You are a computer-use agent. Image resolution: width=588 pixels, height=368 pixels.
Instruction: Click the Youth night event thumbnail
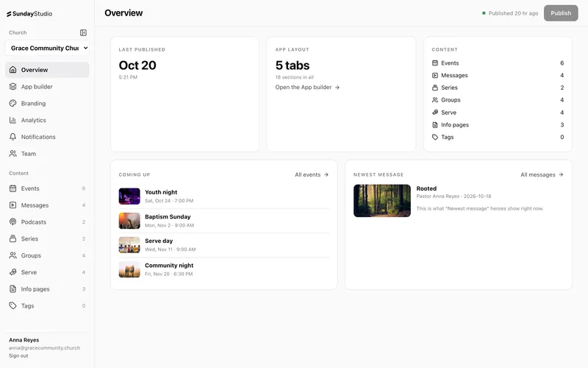(x=129, y=197)
